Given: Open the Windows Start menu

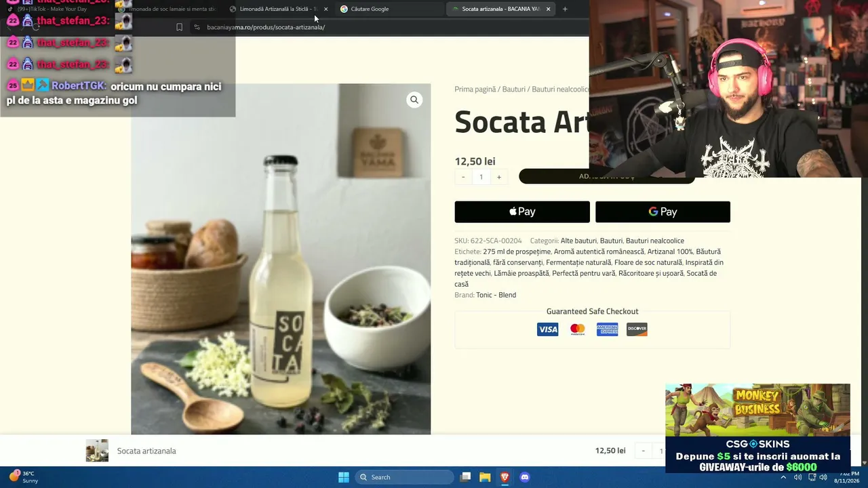Looking at the screenshot, I should pyautogui.click(x=343, y=477).
